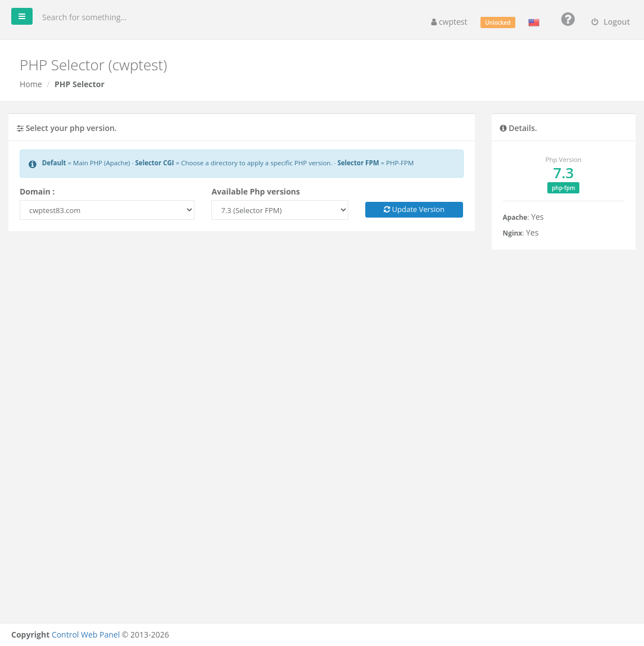Screen dimensions: 644x646
Task: Click the user icon beside cwptest
Action: [x=434, y=22]
